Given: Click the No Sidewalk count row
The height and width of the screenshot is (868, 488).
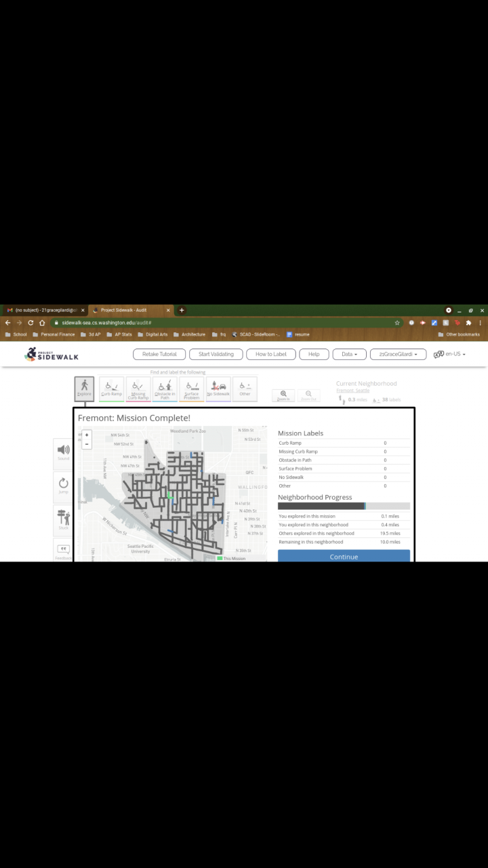Looking at the screenshot, I should pos(344,477).
